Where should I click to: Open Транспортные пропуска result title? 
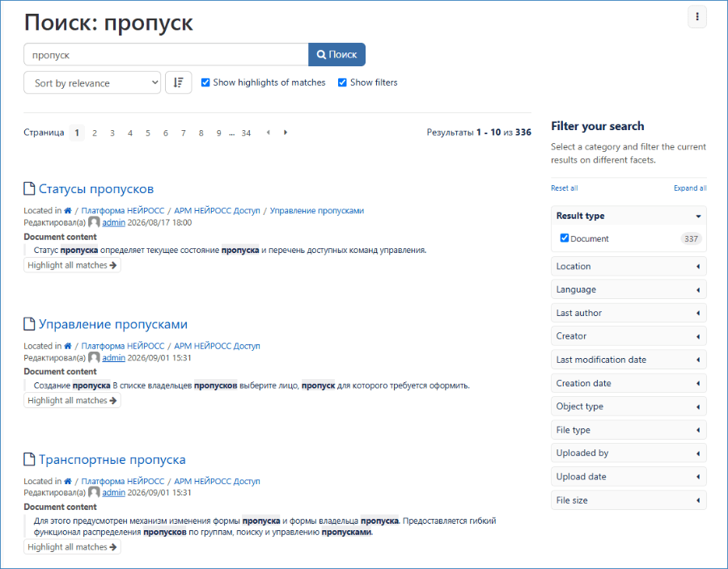(112, 460)
